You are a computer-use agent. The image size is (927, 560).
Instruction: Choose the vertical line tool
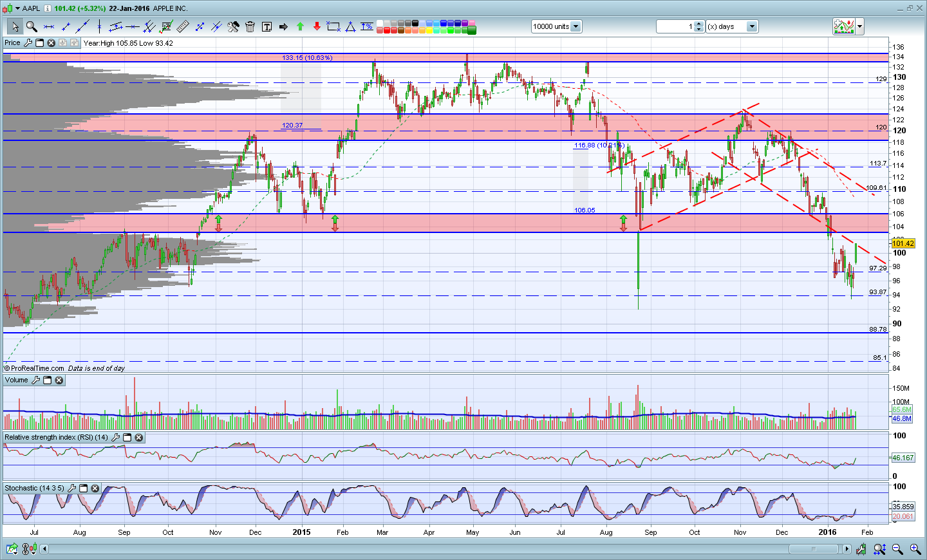(99, 26)
